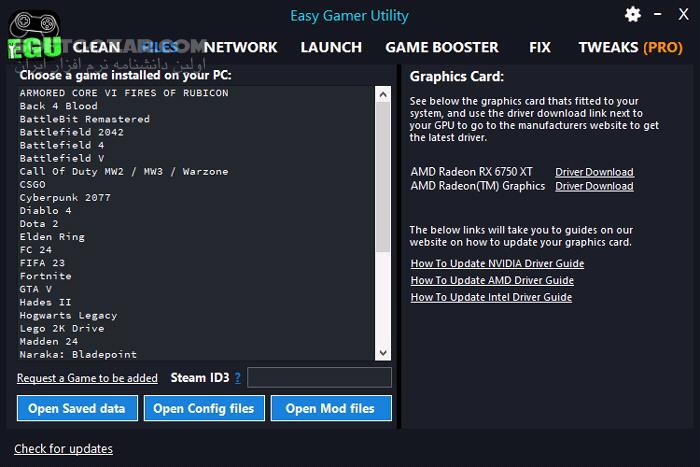Select Battlefield V in the list
The width and height of the screenshot is (700, 467).
pos(196,158)
